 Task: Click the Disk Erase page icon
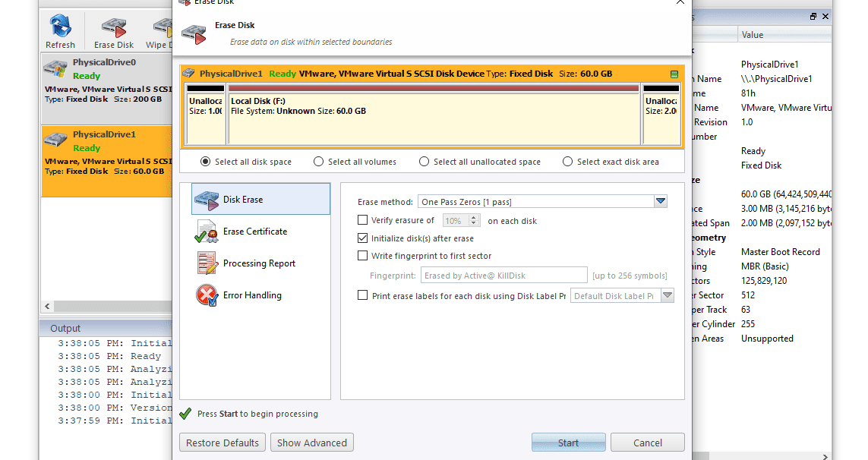point(207,200)
